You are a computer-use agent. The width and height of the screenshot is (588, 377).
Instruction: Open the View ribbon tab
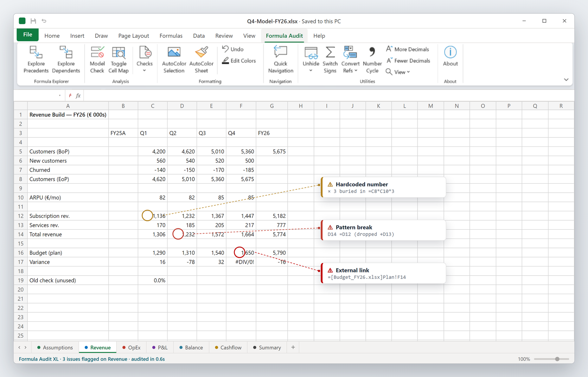[249, 36]
